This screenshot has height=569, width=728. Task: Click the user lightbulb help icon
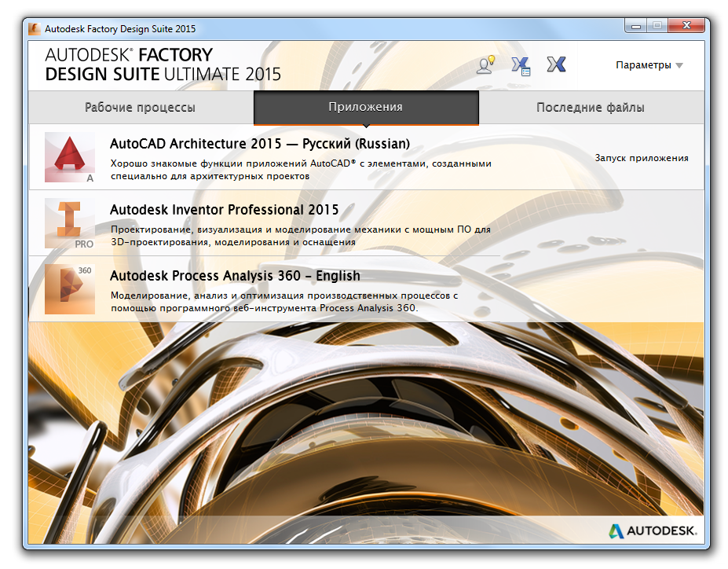486,65
